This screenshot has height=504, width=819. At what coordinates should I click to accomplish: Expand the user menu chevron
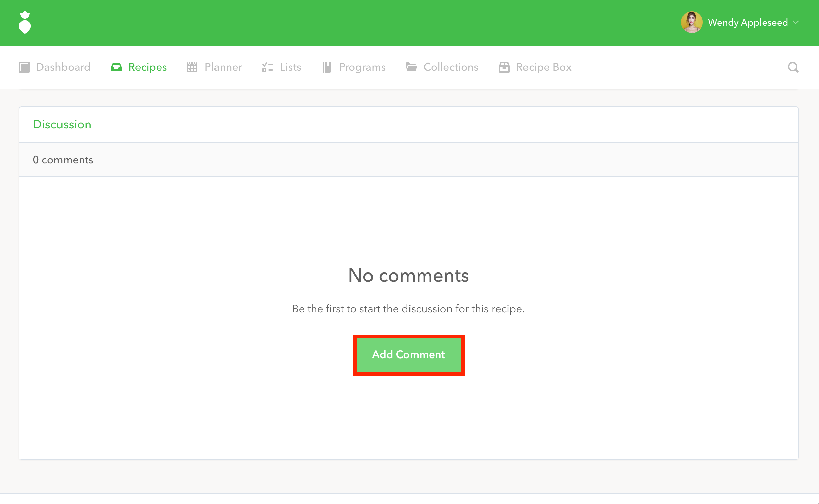[x=796, y=23]
